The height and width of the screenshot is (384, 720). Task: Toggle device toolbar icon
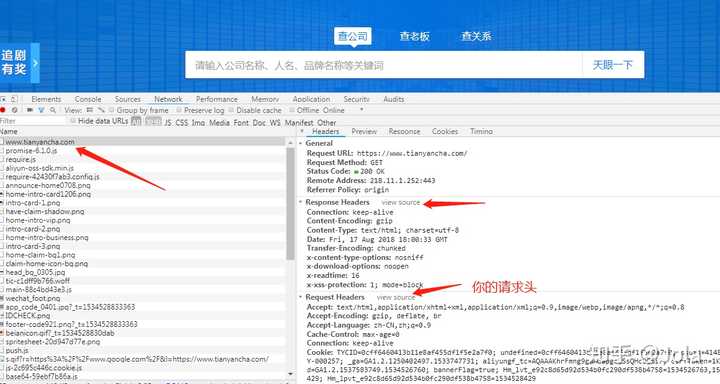14,99
